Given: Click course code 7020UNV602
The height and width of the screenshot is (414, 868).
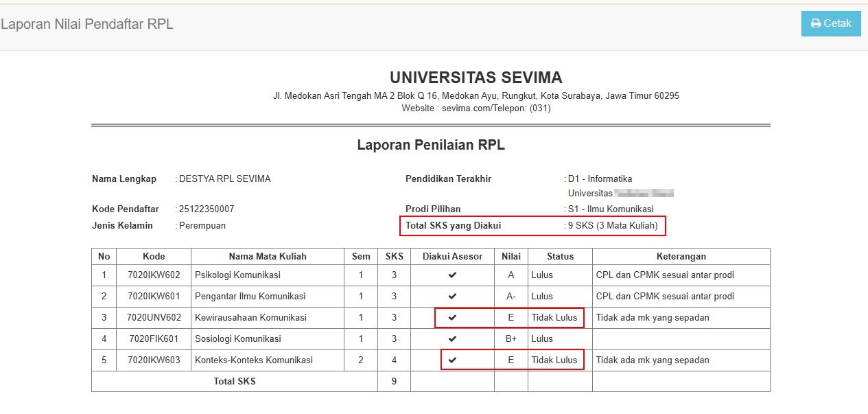Looking at the screenshot, I should pyautogui.click(x=154, y=318).
